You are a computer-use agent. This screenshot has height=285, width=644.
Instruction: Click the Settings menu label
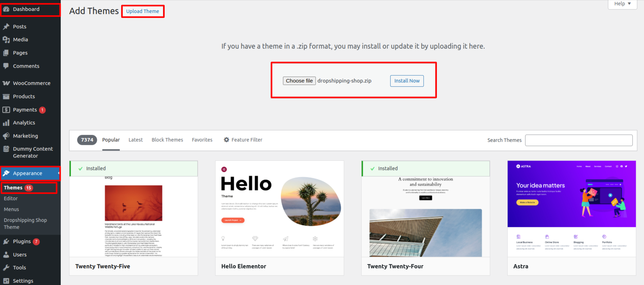(x=23, y=281)
